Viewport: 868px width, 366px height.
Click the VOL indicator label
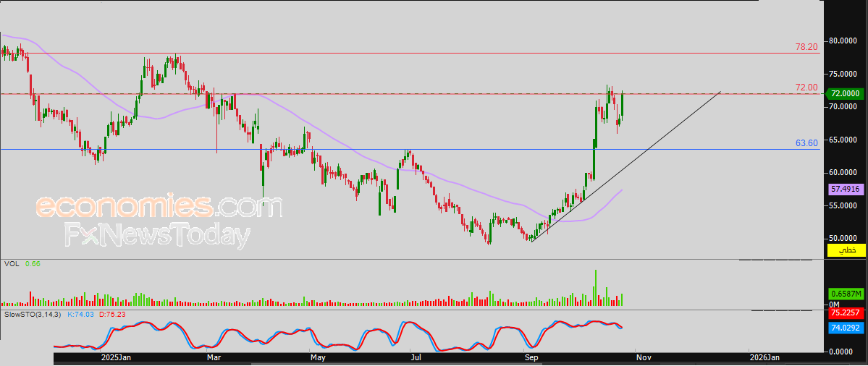pyautogui.click(x=11, y=265)
